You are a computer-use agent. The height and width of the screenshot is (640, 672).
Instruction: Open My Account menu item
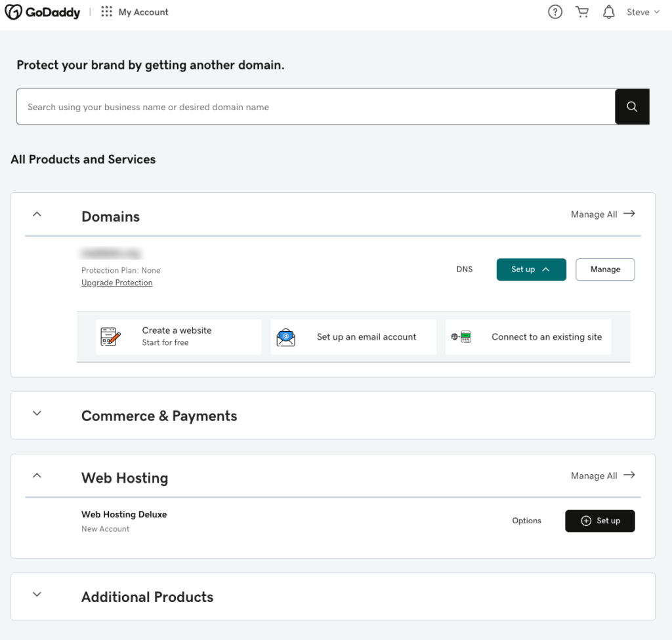pos(143,12)
